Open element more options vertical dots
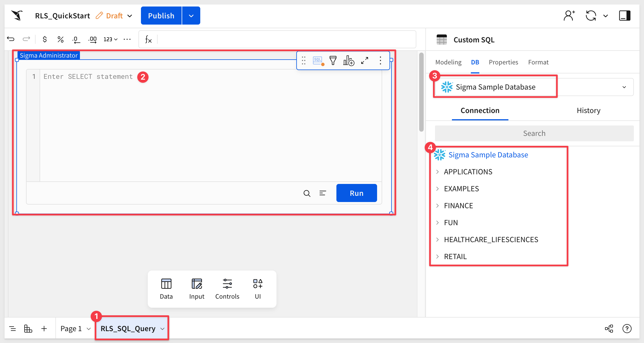The image size is (644, 343). [x=380, y=60]
